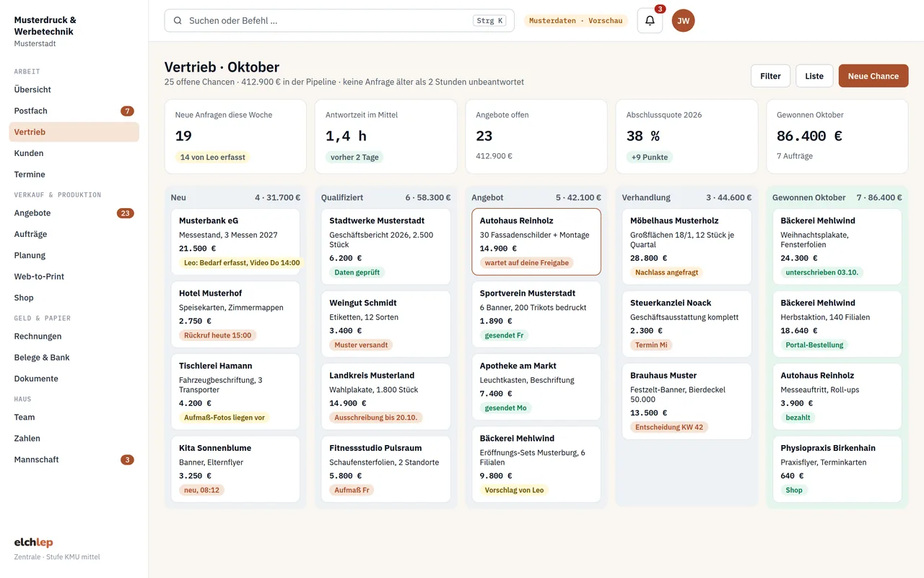
Task: Click the Musterdaten · Vorschau badge
Action: point(575,21)
